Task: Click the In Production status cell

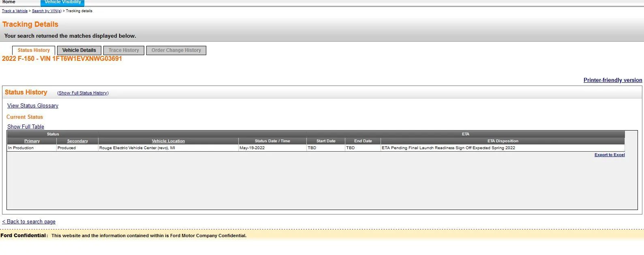Action: tap(21, 148)
